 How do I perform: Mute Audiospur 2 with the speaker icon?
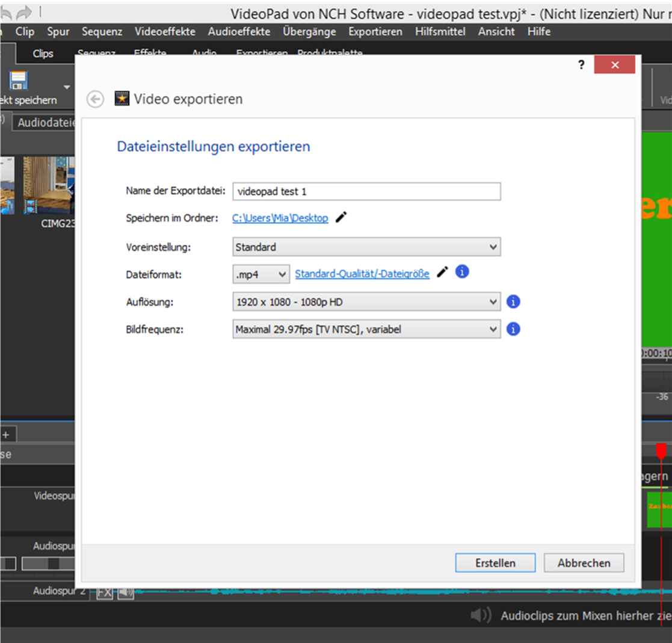[x=125, y=593]
